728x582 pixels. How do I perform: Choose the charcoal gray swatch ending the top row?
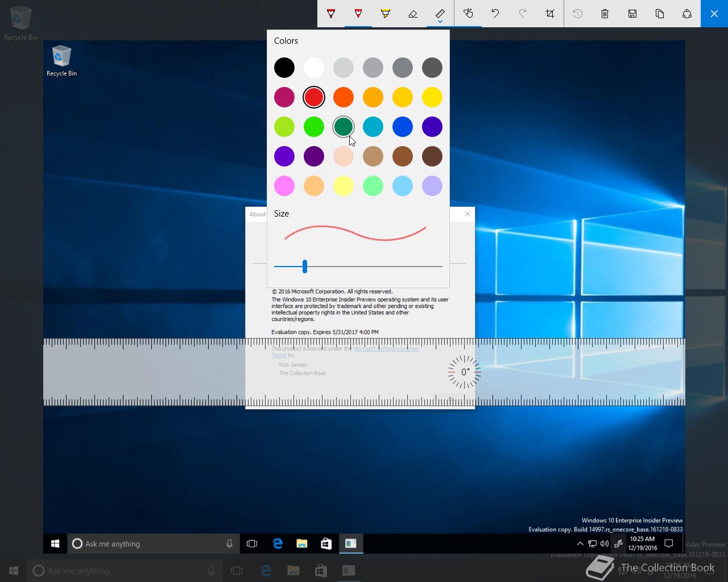pos(432,68)
